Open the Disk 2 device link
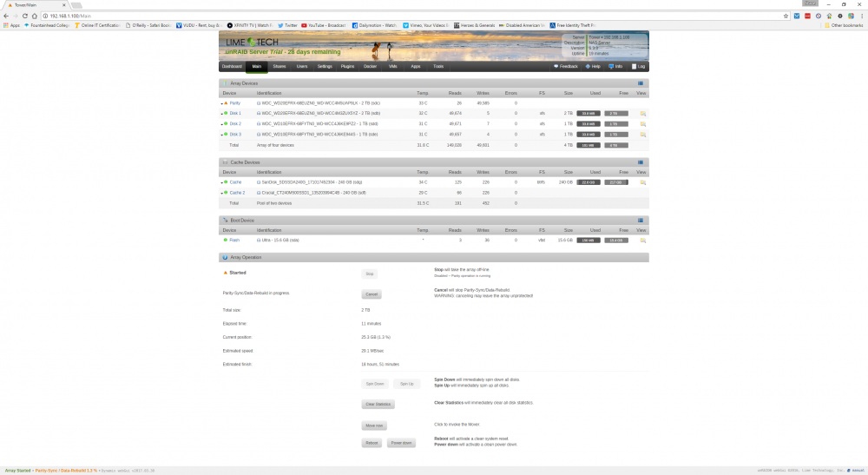The height and width of the screenshot is (475, 868). click(x=235, y=124)
